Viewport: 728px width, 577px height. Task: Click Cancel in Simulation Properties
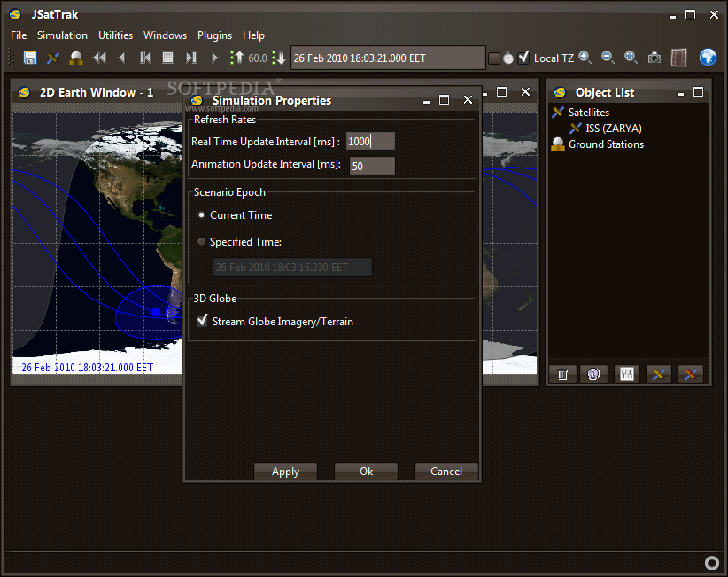coord(446,471)
